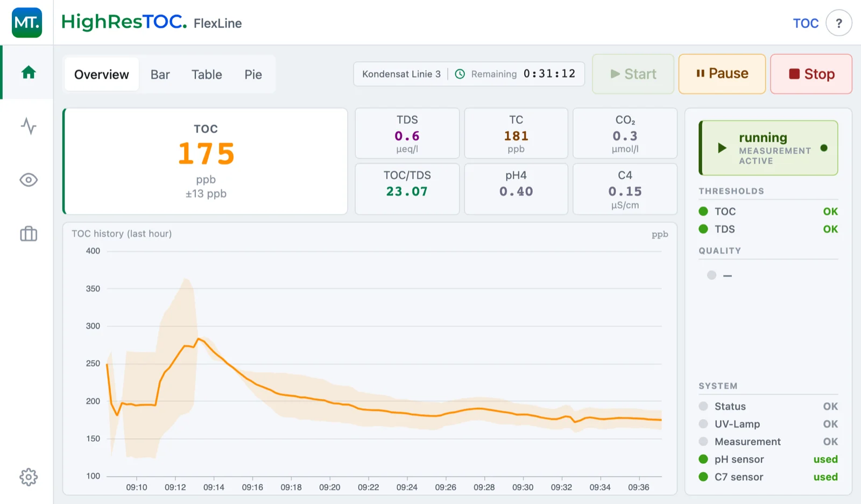Click the ±13 ppb uncertainty text
This screenshot has height=504, width=861.
pyautogui.click(x=206, y=194)
